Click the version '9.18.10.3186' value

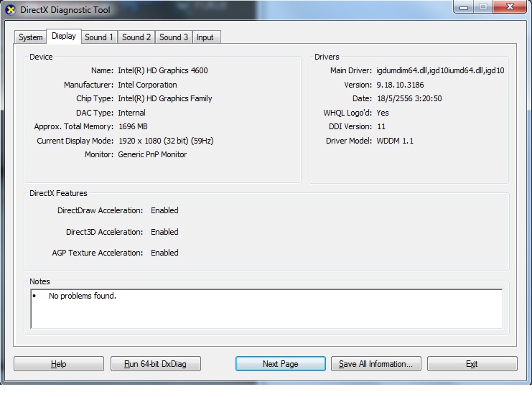tap(400, 85)
